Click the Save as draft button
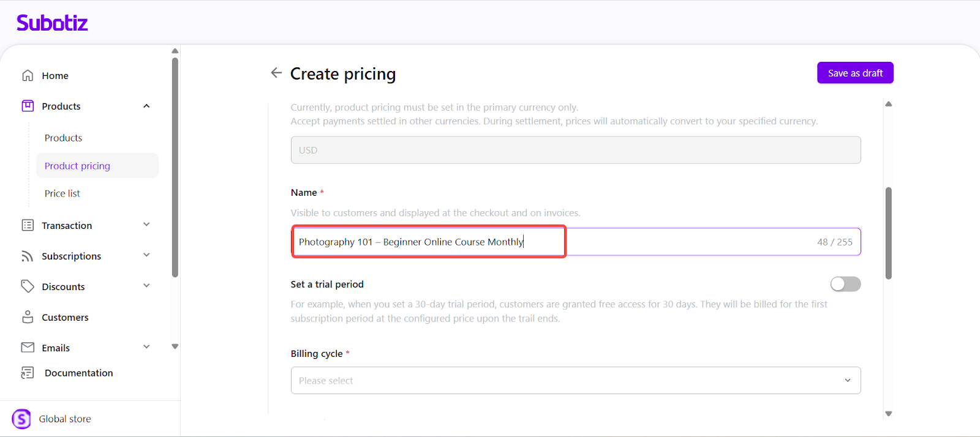Screen dimensions: 980x437 tap(855, 73)
